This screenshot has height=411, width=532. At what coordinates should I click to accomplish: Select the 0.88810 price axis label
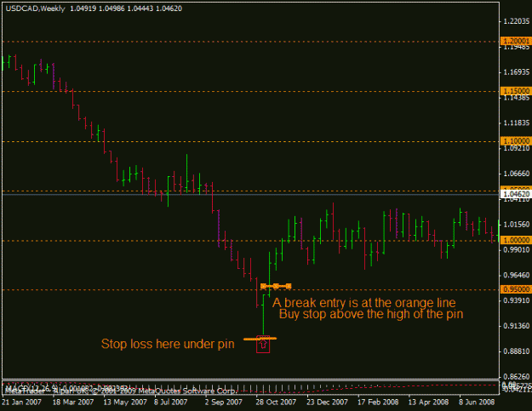click(516, 351)
